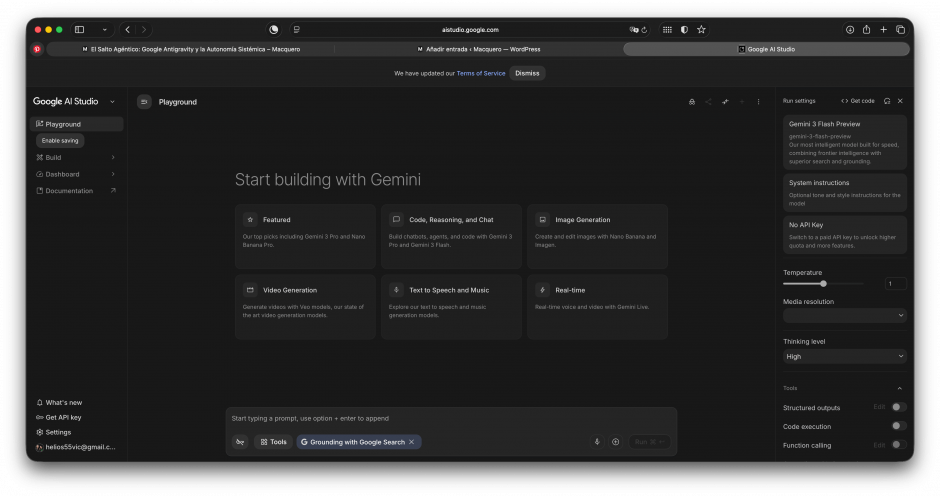Collapse the Tools section chevron
Image resolution: width=940 pixels, height=496 pixels.
click(899, 388)
